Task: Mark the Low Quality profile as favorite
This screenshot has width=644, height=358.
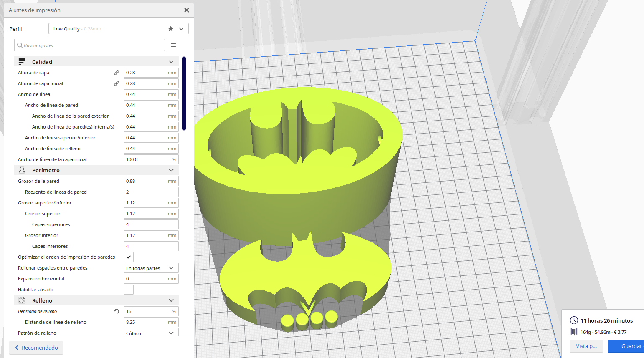Action: pyautogui.click(x=170, y=28)
